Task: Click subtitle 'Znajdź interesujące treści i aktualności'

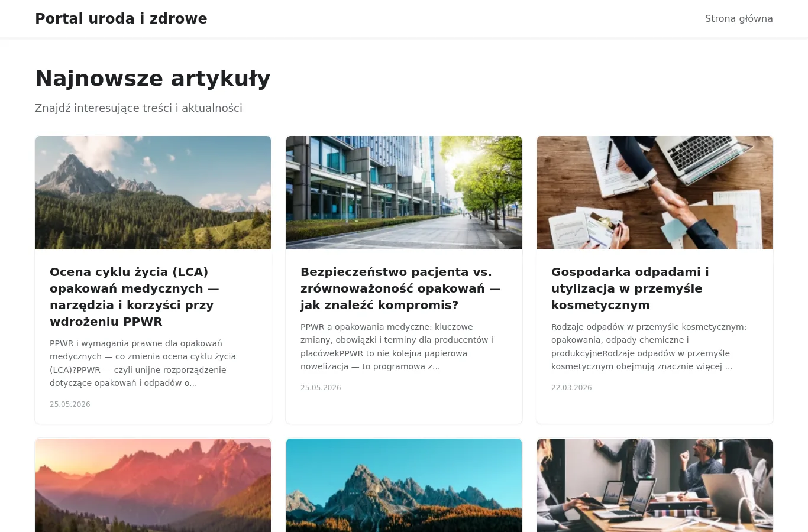Action: point(138,108)
